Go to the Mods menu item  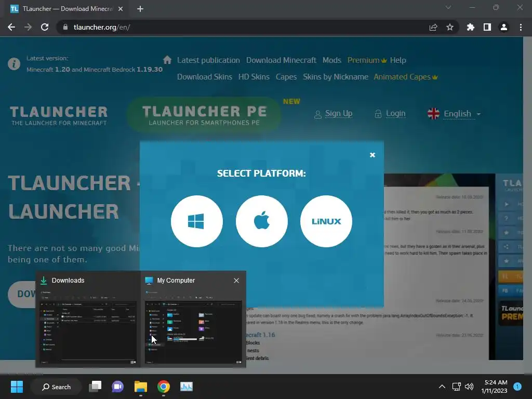pyautogui.click(x=331, y=60)
